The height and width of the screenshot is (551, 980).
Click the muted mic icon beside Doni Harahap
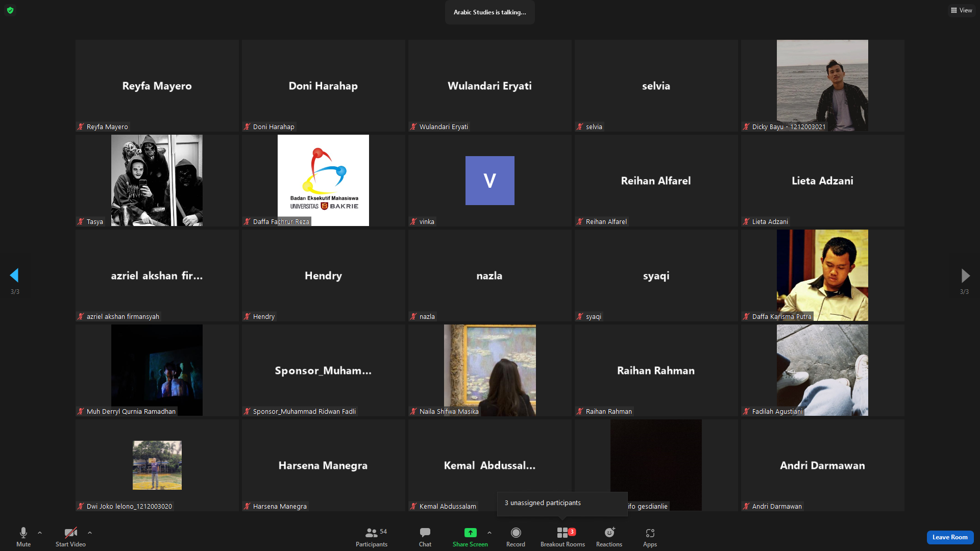point(247,127)
